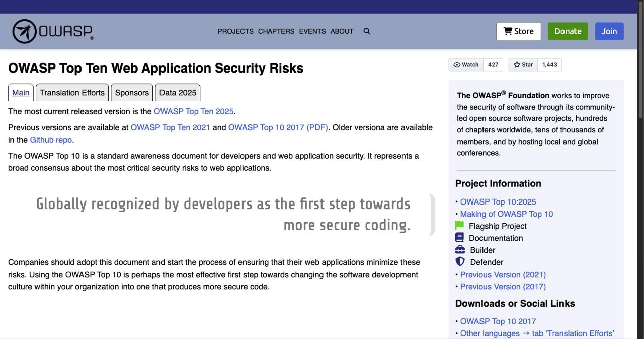Open Previous Version (2021) link
The image size is (644, 339).
(503, 274)
